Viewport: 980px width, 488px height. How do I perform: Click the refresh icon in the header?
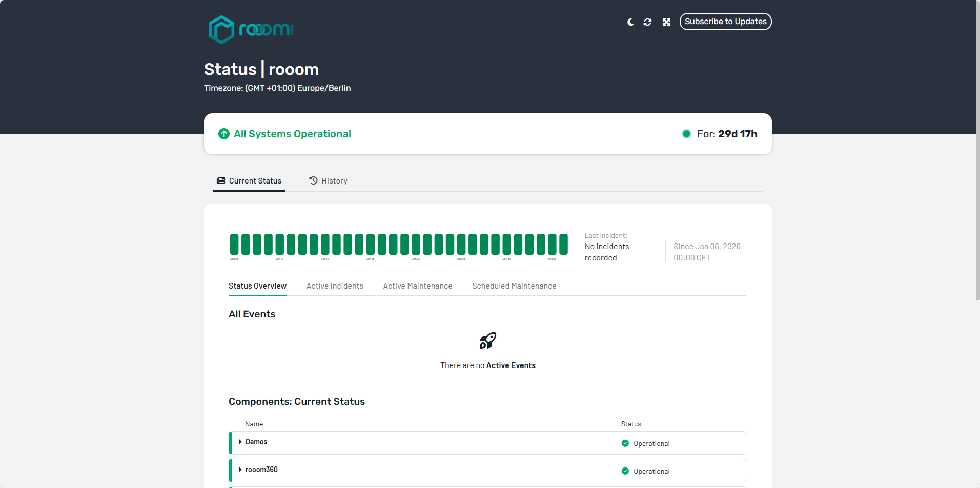click(x=647, y=22)
